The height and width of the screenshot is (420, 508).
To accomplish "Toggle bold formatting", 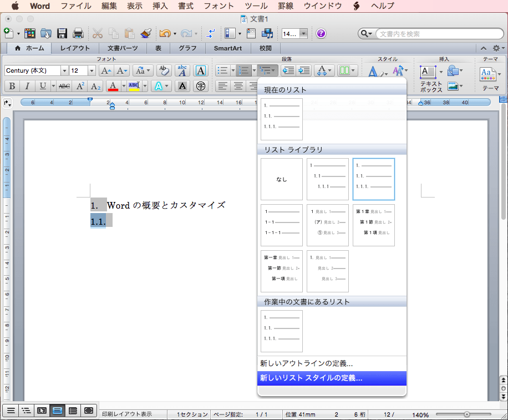I will [x=12, y=86].
